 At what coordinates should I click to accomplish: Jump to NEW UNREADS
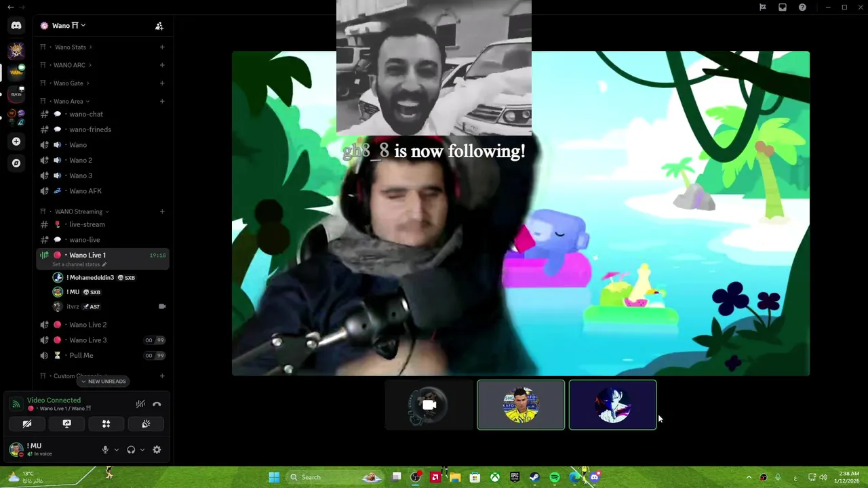coord(103,382)
